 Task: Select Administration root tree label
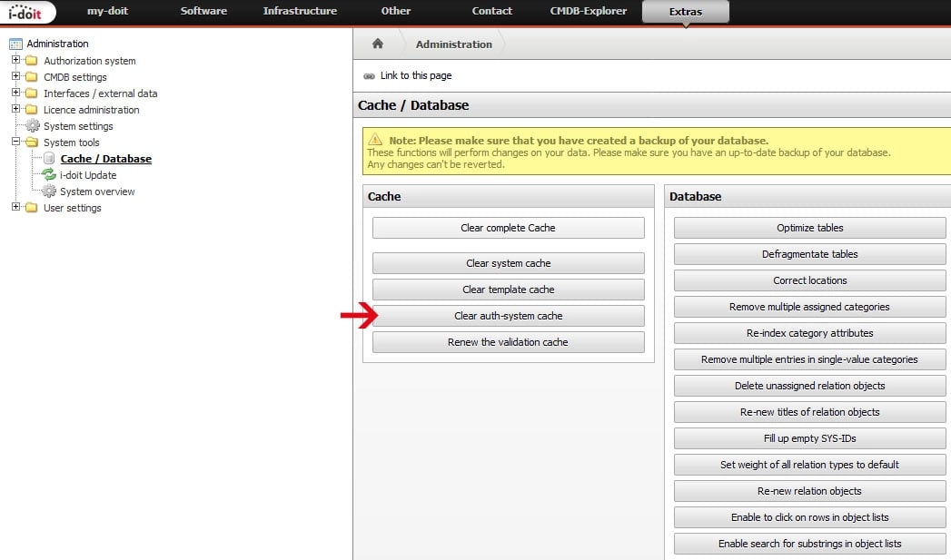click(x=57, y=44)
